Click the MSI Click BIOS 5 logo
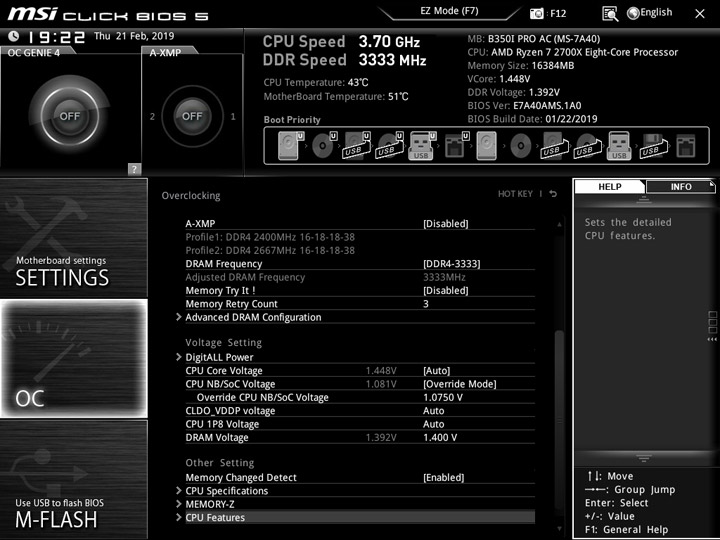 pos(108,14)
